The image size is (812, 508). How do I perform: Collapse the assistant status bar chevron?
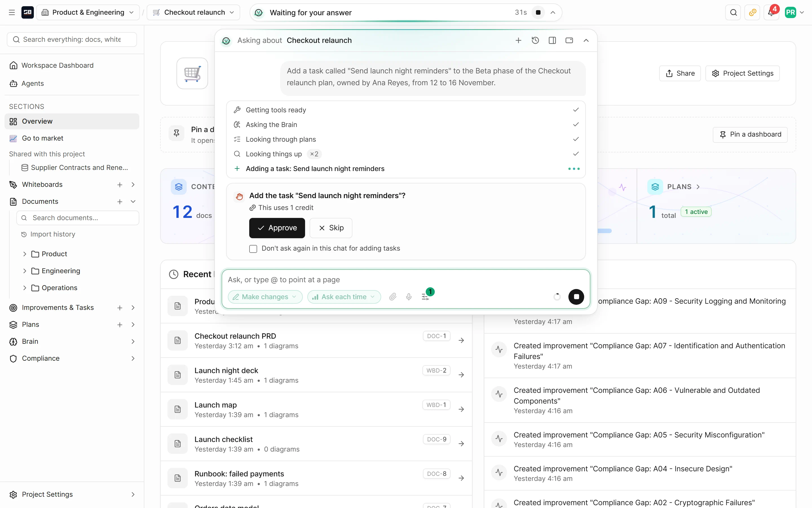click(x=553, y=12)
